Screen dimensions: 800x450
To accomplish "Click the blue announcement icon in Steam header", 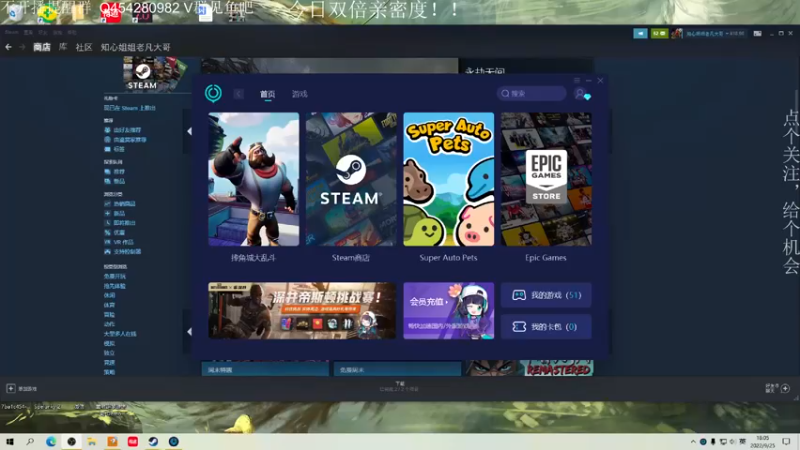I will click(640, 33).
